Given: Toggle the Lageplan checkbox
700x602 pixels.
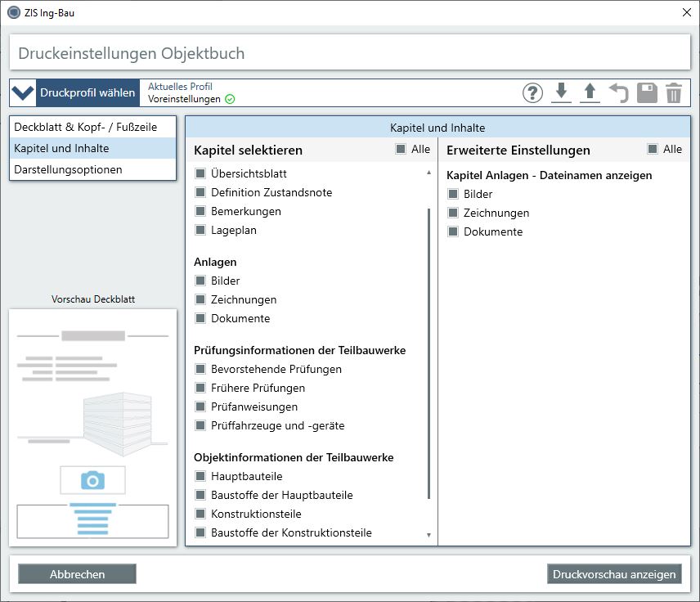Looking at the screenshot, I should (x=200, y=230).
